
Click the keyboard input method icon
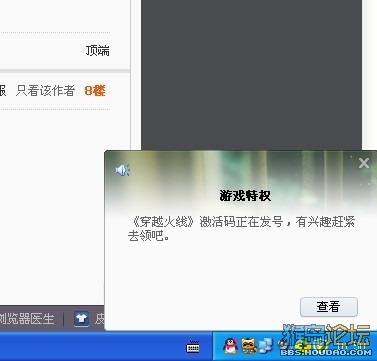(193, 347)
